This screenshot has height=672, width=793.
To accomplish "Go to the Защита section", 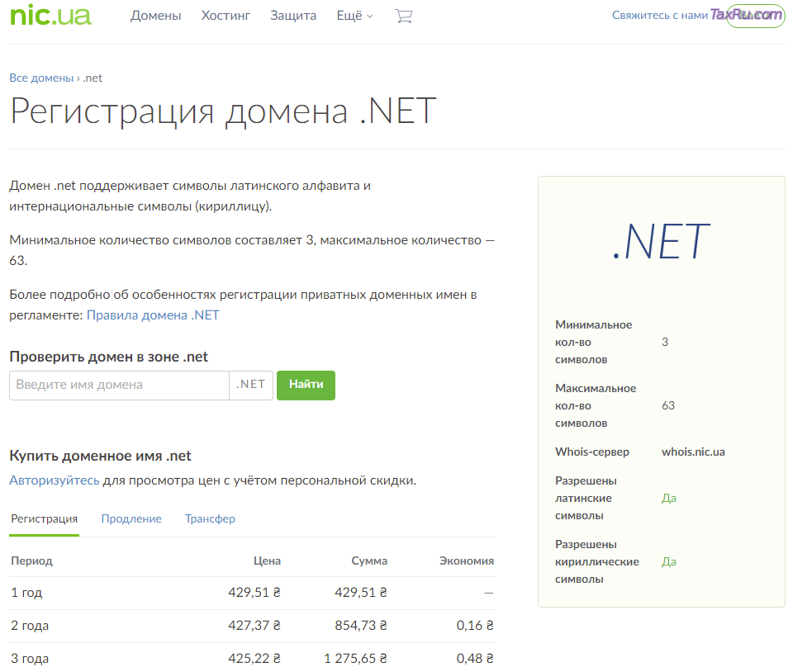I will (292, 16).
